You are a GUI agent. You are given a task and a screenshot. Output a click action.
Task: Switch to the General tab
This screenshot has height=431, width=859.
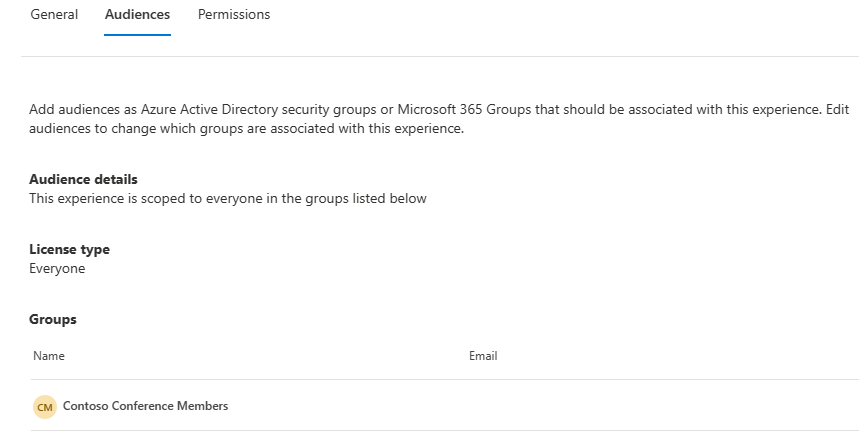[x=54, y=15]
